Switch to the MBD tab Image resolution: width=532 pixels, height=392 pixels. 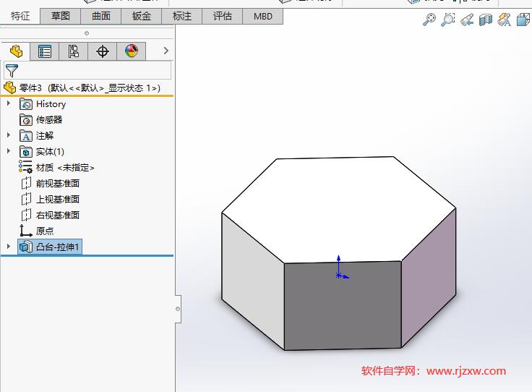coord(263,17)
